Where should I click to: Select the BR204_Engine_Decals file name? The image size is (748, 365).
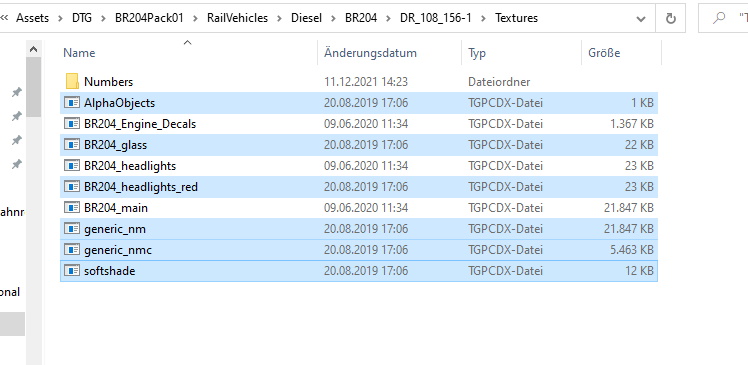point(140,124)
